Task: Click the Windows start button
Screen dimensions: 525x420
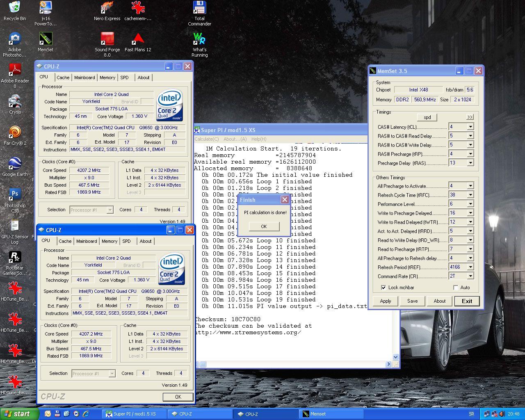Action: [20, 414]
